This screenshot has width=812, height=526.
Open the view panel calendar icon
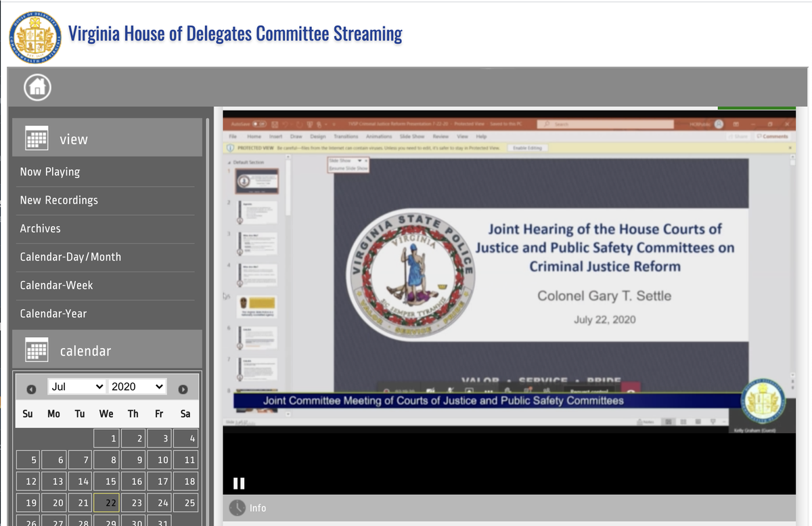coord(37,138)
